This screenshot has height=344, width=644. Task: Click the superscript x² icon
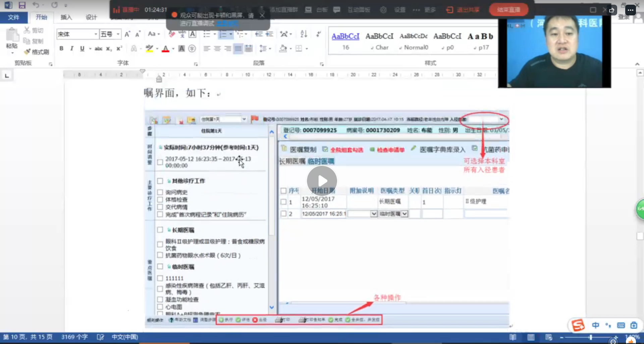pyautogui.click(x=119, y=49)
